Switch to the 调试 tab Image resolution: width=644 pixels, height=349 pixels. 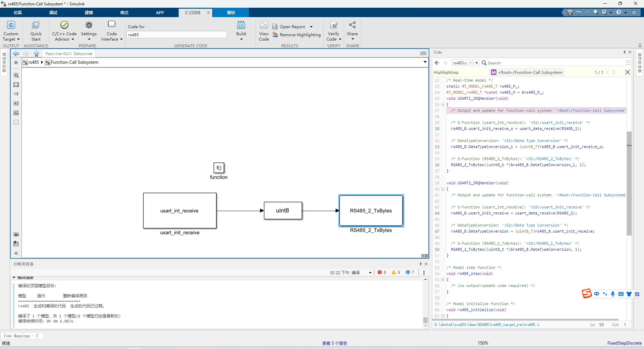click(53, 12)
